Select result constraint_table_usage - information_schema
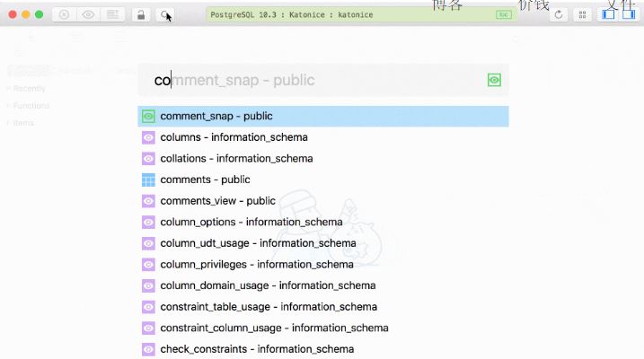 click(323, 307)
